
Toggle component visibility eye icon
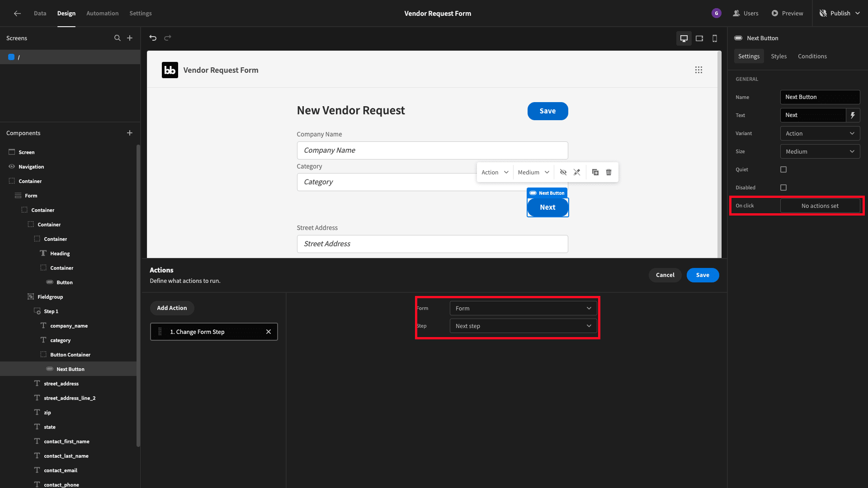pyautogui.click(x=562, y=172)
